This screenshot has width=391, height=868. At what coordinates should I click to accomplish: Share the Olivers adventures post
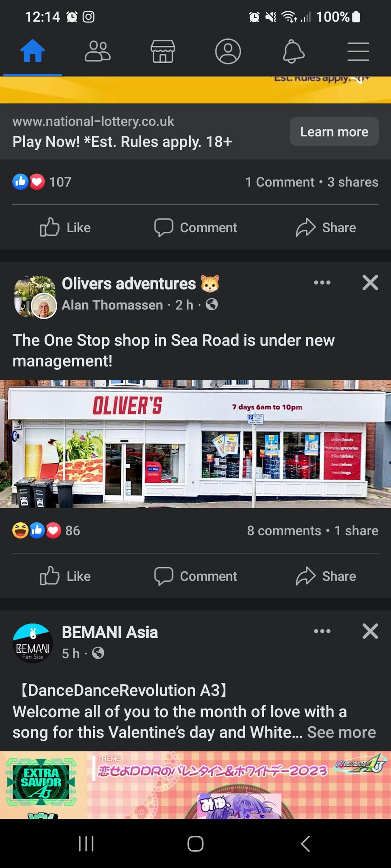pyautogui.click(x=326, y=576)
